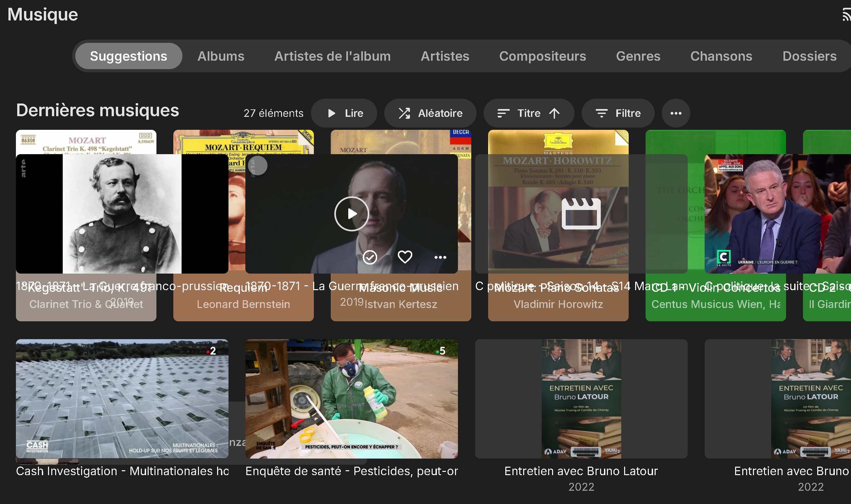Screen dimensions: 851x504
Task: Favorite the hovered video with the heart icon
Action: (x=405, y=257)
